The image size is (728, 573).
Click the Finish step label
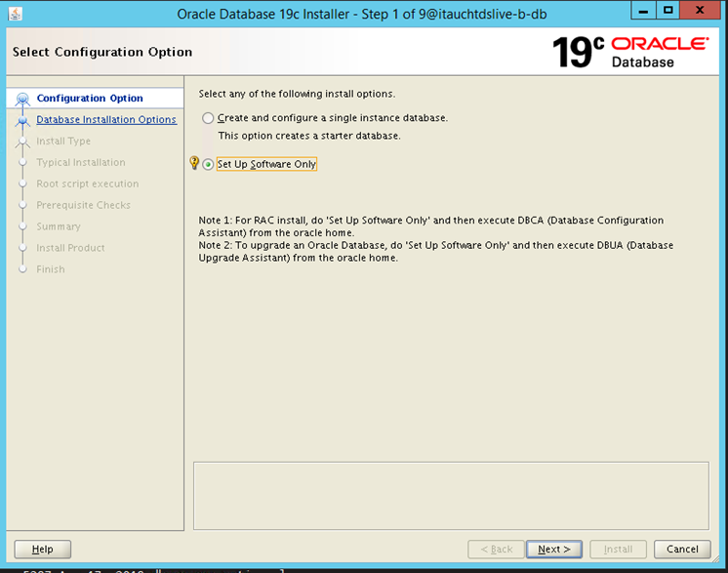[x=51, y=268]
